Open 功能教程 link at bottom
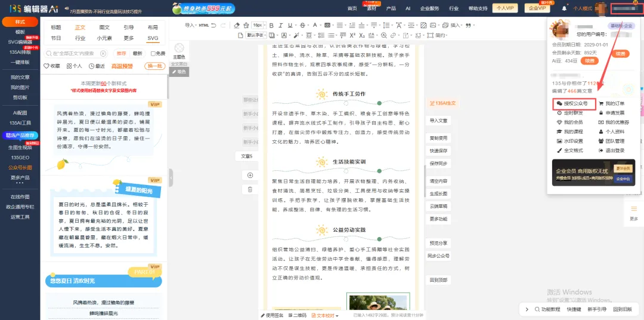The height and width of the screenshot is (320, 644). [x=547, y=309]
